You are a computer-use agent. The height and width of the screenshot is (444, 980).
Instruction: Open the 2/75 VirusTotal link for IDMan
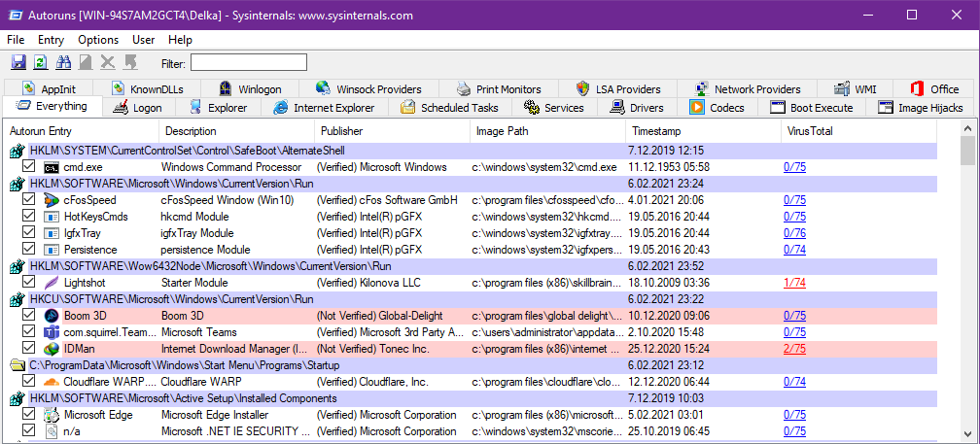click(x=794, y=349)
